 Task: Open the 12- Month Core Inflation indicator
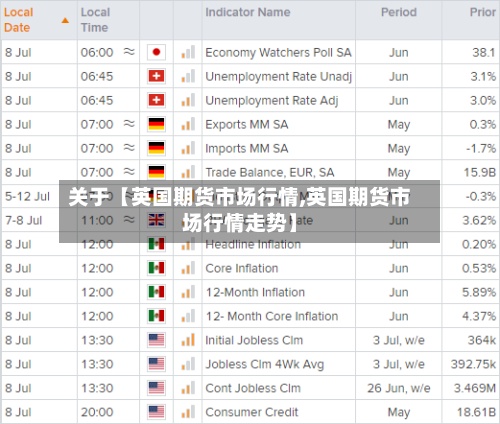272,316
